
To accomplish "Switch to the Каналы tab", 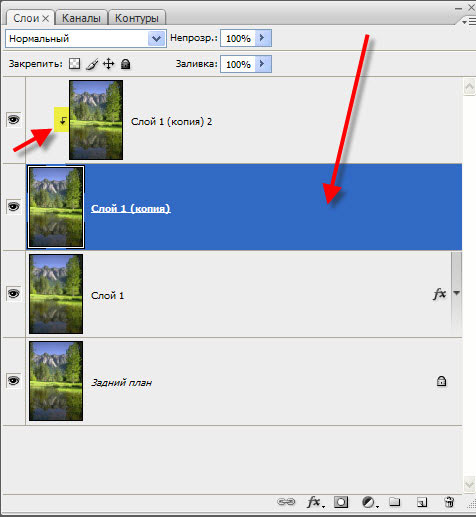I will pos(81,18).
